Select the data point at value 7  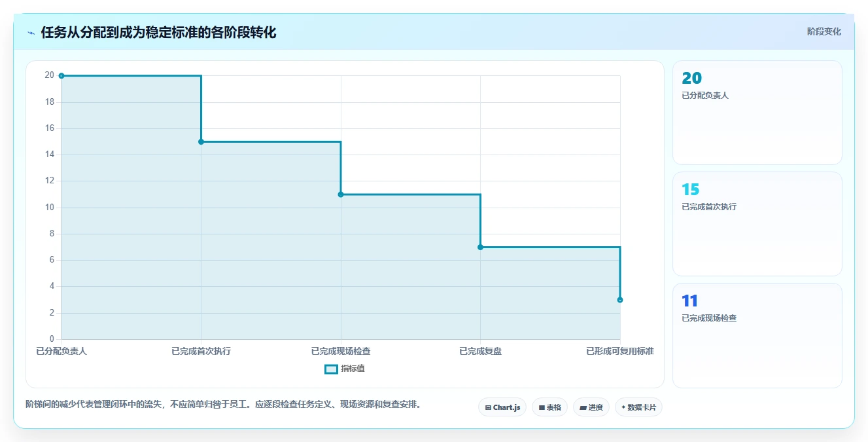tap(480, 247)
